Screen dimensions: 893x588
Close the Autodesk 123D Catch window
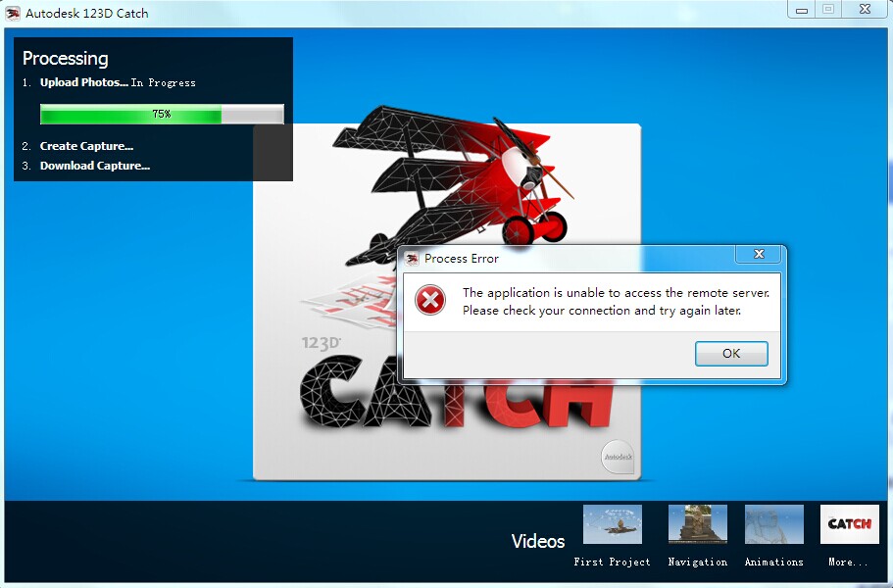pyautogui.click(x=865, y=9)
